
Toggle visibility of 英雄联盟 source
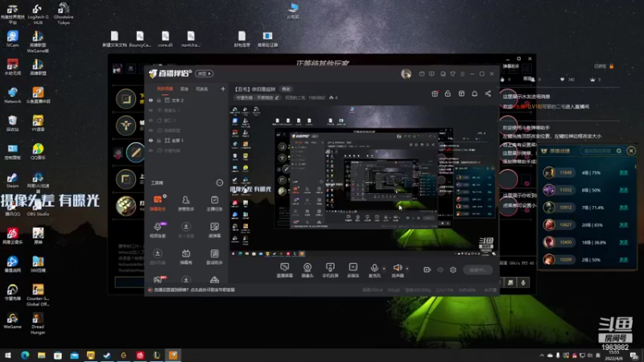tap(151, 130)
